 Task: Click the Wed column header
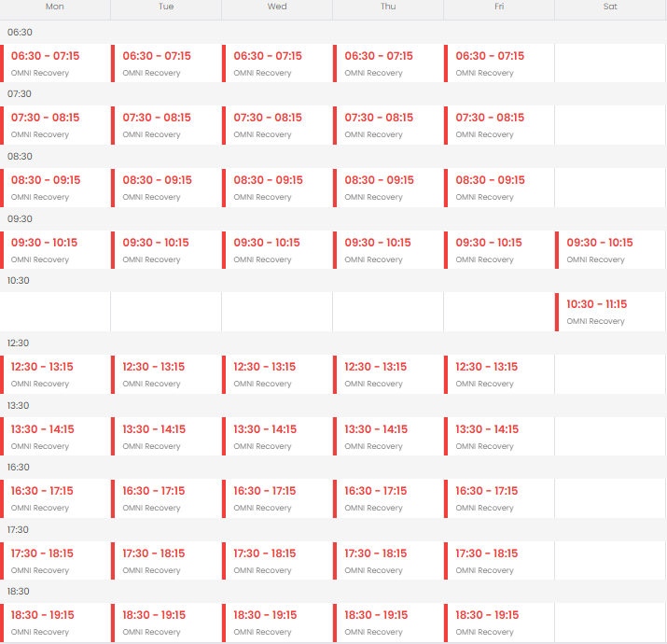click(277, 7)
